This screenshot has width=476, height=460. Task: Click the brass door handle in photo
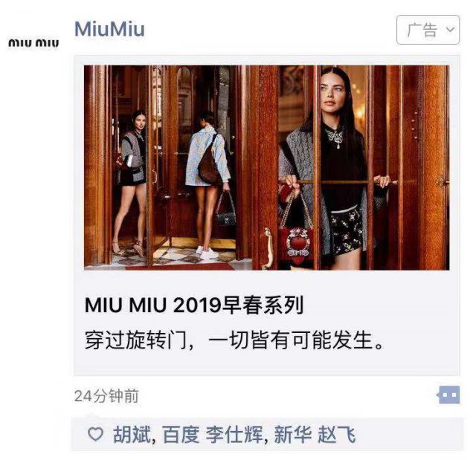pyautogui.click(x=268, y=249)
